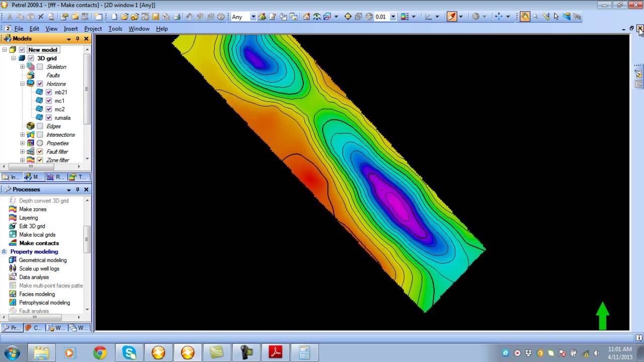
Task: Open the Layering process
Action: pyautogui.click(x=28, y=218)
